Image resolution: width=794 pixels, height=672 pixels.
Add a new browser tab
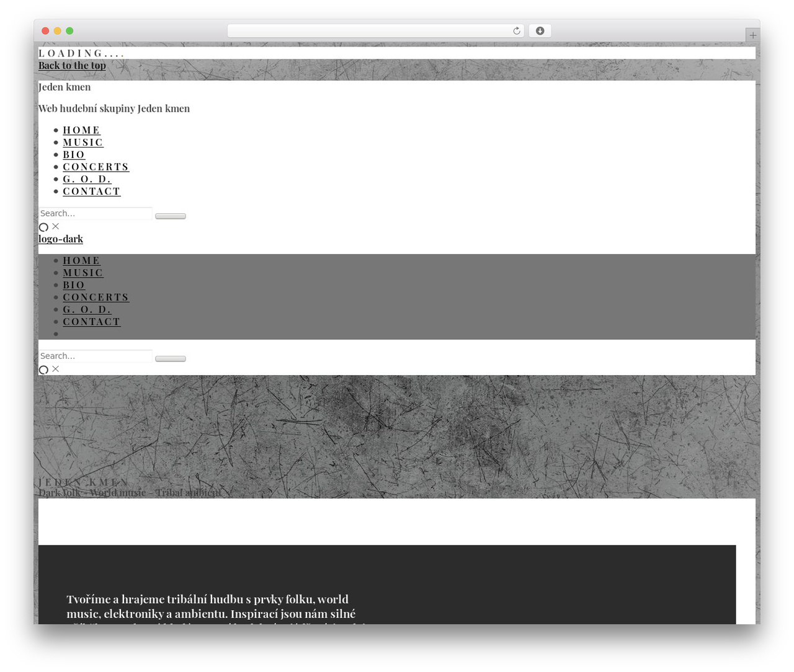[752, 35]
